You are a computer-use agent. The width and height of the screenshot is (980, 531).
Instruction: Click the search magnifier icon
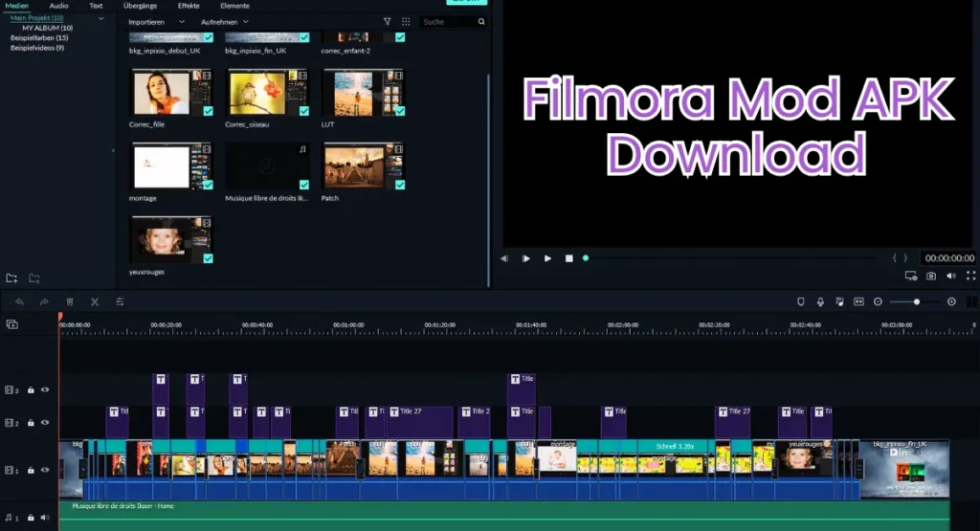pos(481,22)
